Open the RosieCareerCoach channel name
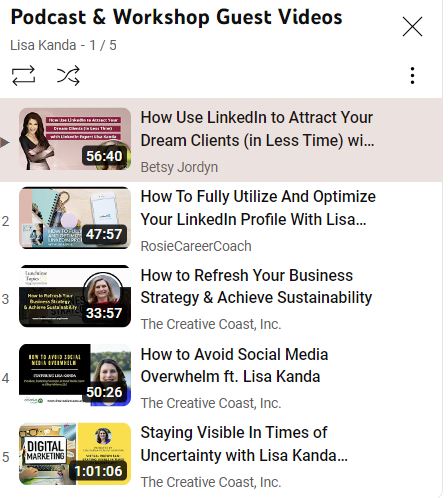448x498 pixels. pyautogui.click(x=196, y=246)
